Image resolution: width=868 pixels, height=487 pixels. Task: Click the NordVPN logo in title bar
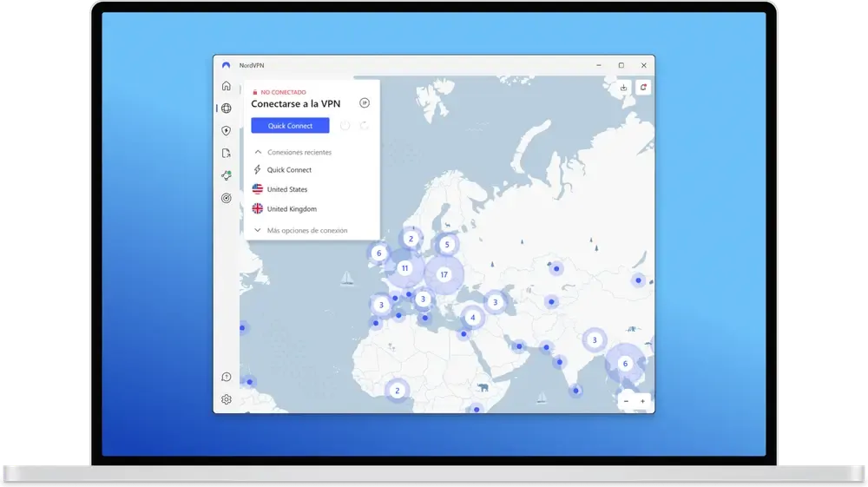point(226,65)
